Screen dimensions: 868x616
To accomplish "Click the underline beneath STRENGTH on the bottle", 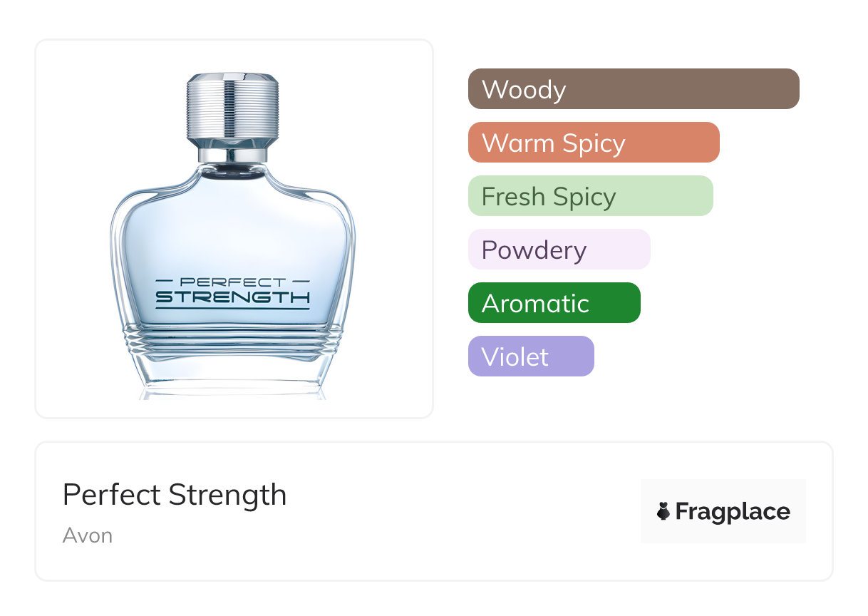I will coord(232,309).
